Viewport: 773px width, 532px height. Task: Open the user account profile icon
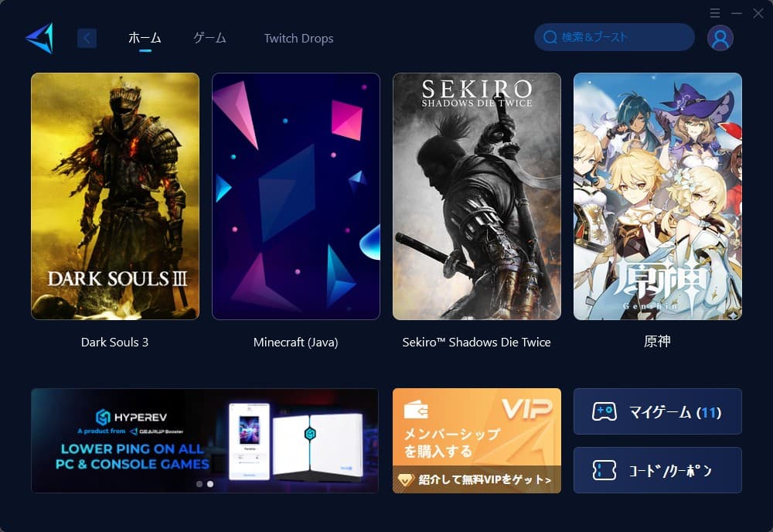point(720,38)
